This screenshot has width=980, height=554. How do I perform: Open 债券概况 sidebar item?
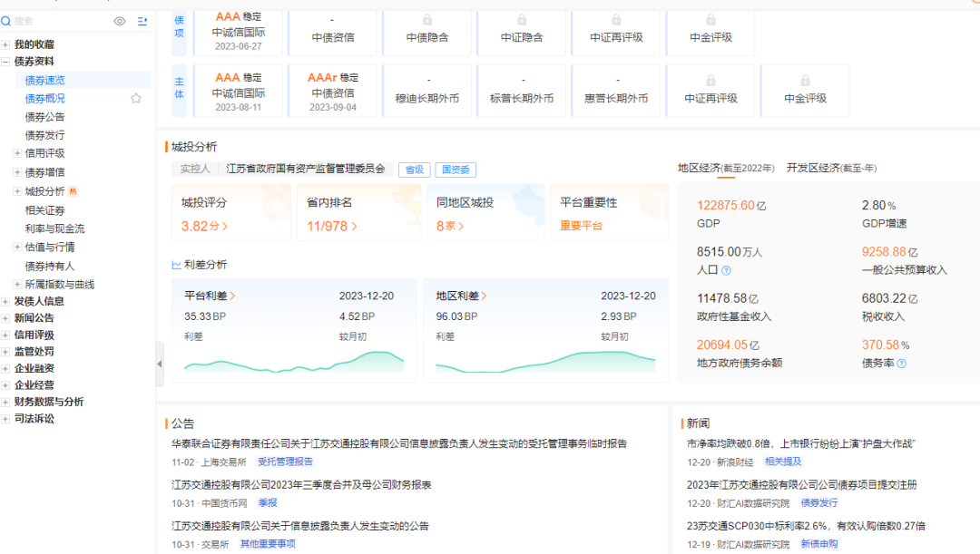(45, 98)
